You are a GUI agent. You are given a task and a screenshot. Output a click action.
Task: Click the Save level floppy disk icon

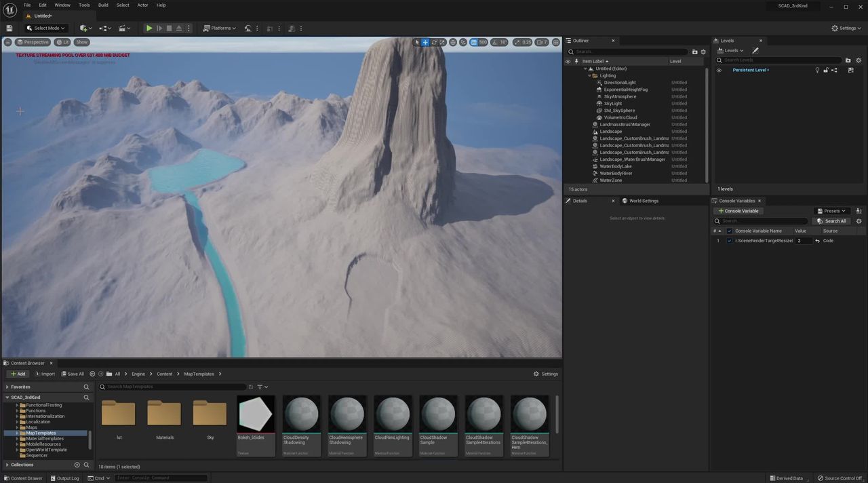coord(9,28)
